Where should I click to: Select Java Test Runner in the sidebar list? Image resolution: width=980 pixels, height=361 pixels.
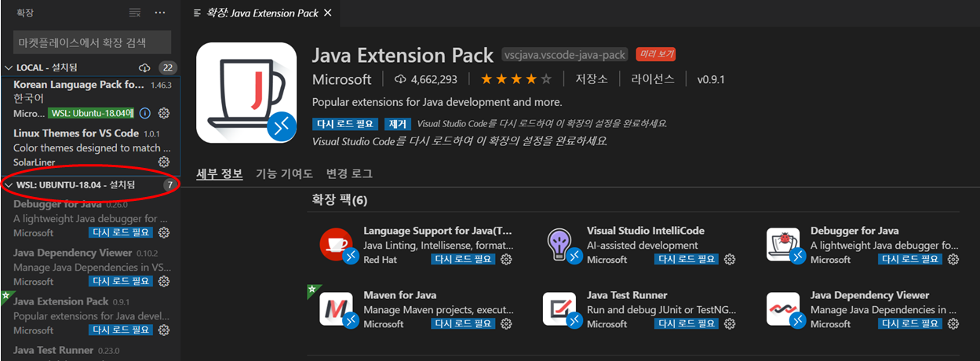tap(90, 352)
